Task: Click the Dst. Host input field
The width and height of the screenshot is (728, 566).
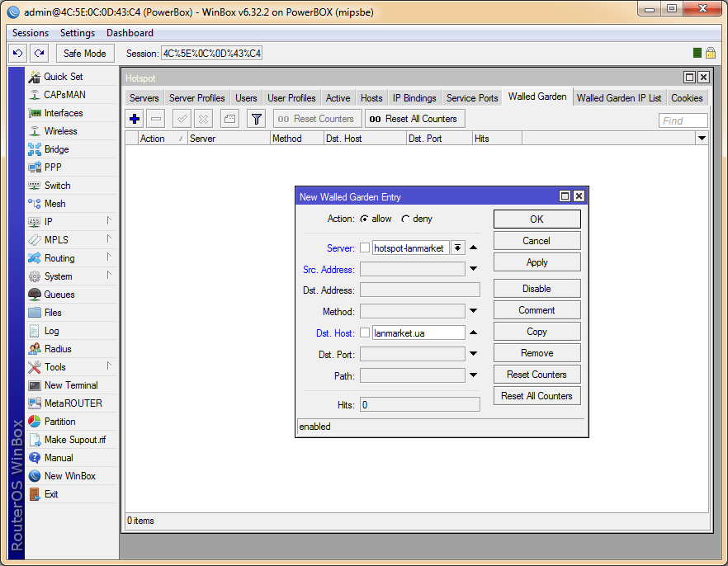Action: click(x=418, y=333)
